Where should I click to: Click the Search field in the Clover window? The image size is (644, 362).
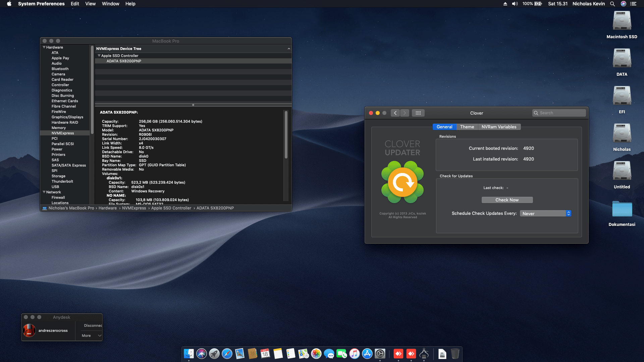tap(559, 113)
